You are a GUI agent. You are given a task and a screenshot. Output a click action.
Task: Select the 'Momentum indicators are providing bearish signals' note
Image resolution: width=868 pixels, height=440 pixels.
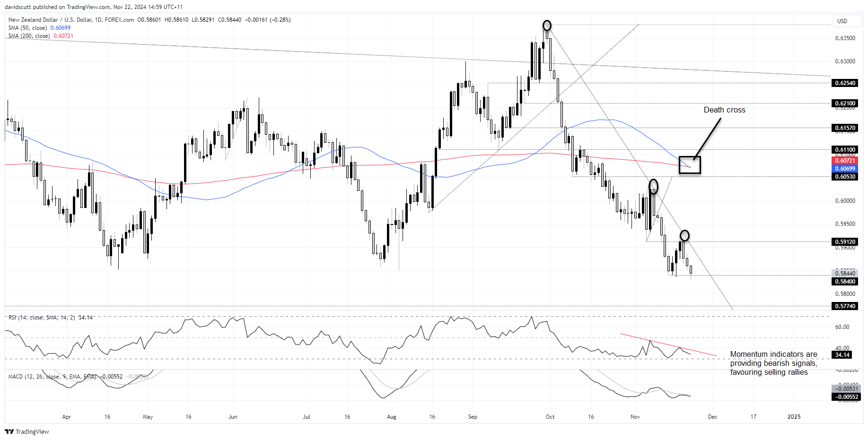(774, 363)
